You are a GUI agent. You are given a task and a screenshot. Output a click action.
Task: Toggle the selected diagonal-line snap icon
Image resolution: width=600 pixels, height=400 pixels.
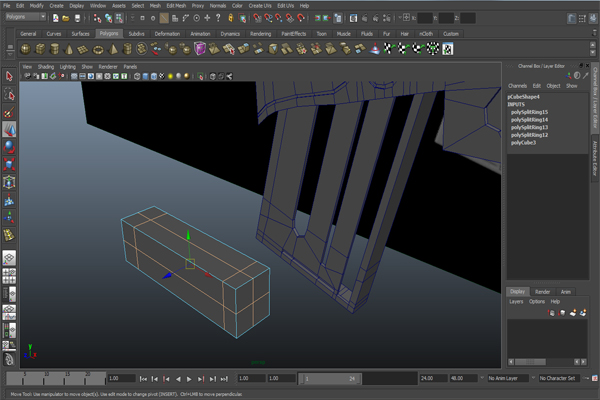click(x=164, y=18)
